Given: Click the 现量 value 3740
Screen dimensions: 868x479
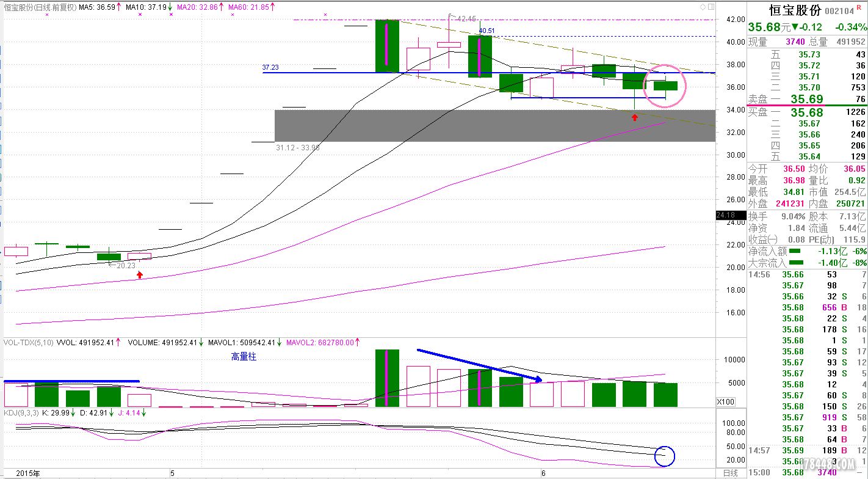Looking at the screenshot, I should (795, 42).
